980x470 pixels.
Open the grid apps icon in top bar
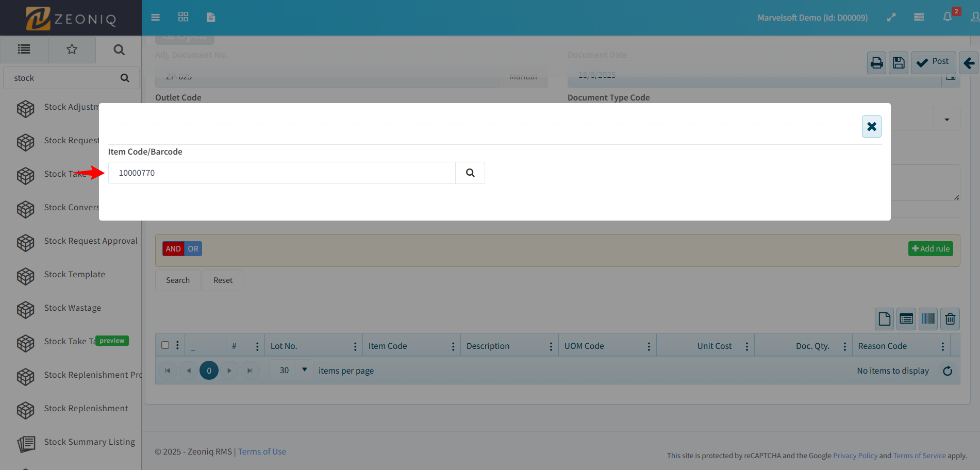pos(183,17)
